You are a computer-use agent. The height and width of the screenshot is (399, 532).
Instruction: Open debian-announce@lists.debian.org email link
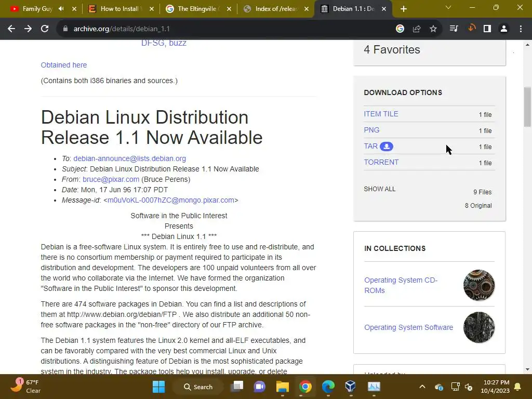(x=129, y=158)
